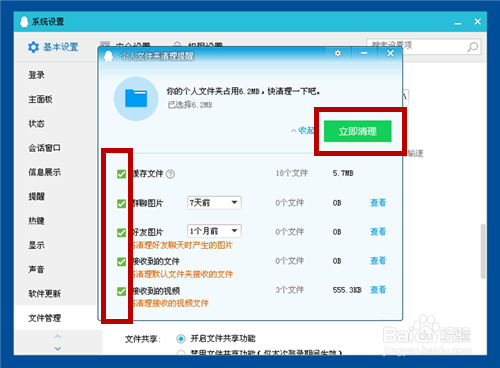The width and height of the screenshot is (500, 368).
Task: Minimize the 系统设置 window
Action: [x=458, y=23]
